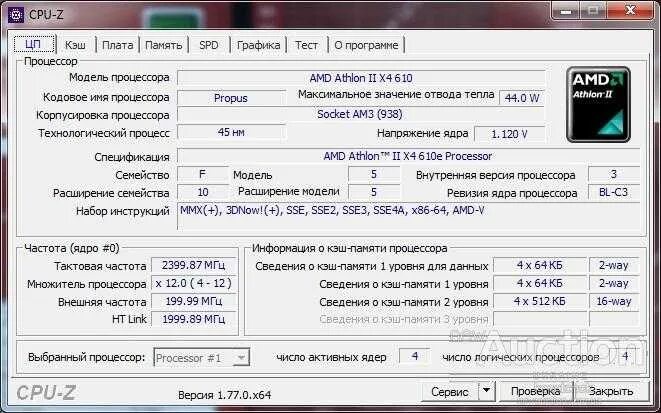Viewport: 661px width, 413px height.
Task: Click the 45 нм technology value
Action: pos(231,132)
